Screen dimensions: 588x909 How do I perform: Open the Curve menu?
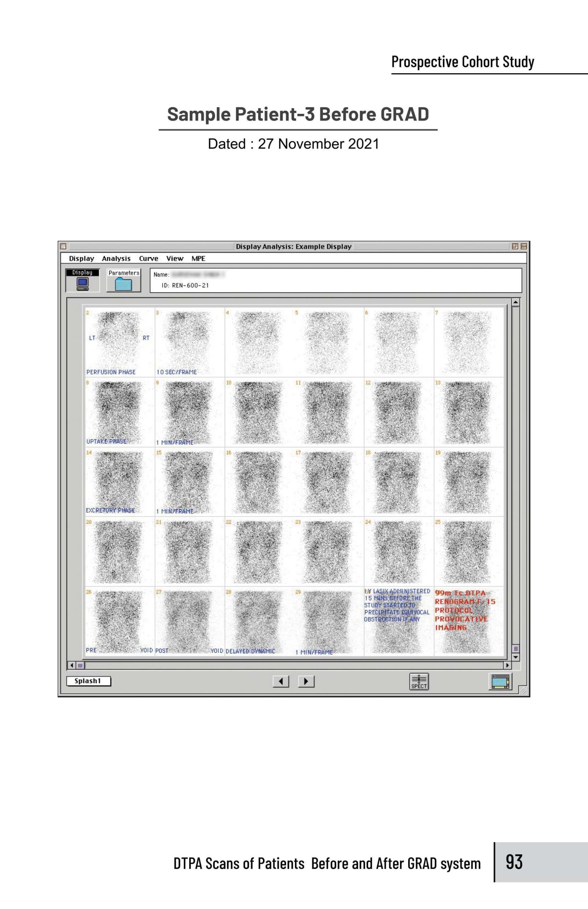pyautogui.click(x=149, y=258)
